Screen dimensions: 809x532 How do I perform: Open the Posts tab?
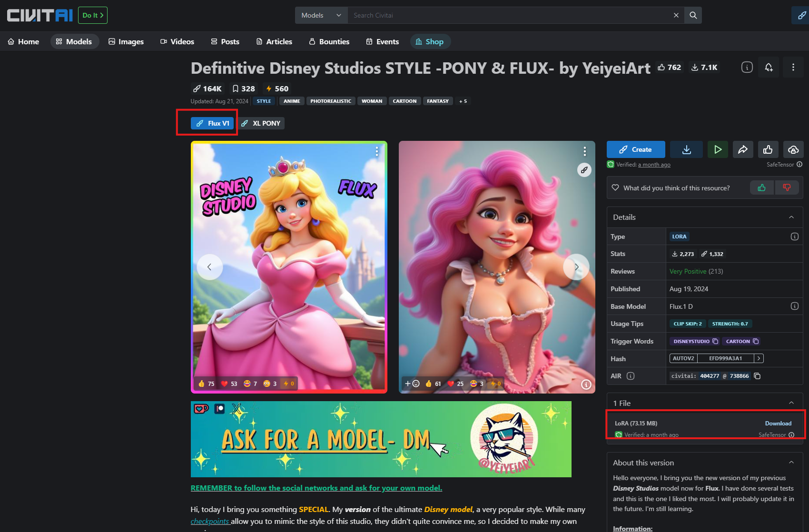coord(225,41)
